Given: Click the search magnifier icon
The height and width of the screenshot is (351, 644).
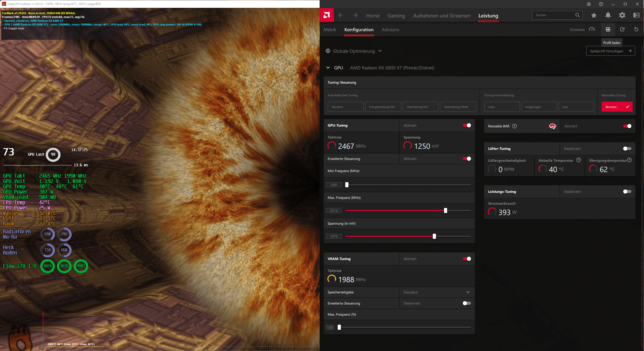Looking at the screenshot, I should pos(577,15).
